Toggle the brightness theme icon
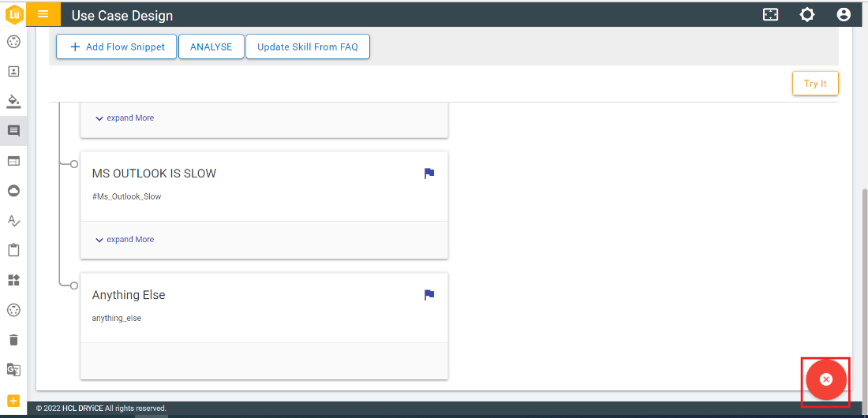 [x=806, y=15]
